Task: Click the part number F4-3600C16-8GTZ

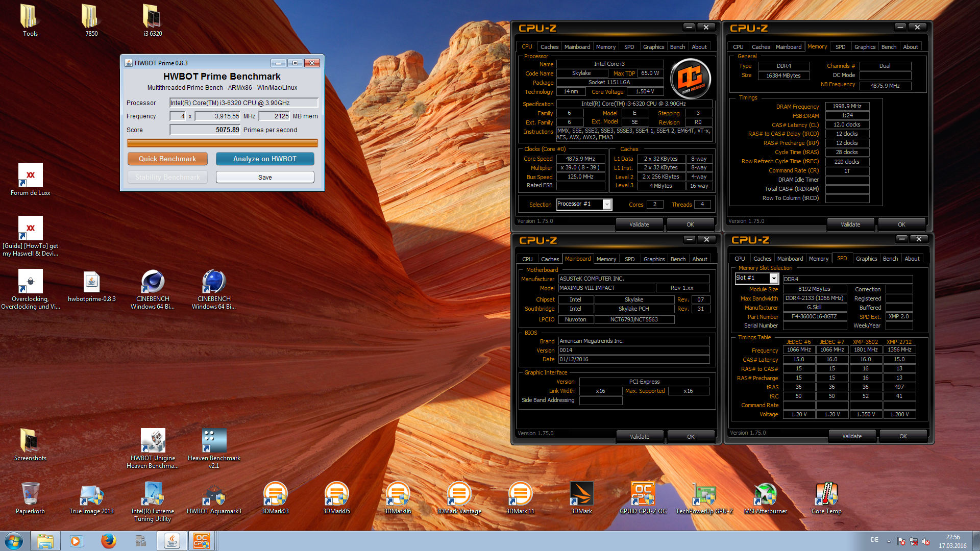Action: [814, 316]
